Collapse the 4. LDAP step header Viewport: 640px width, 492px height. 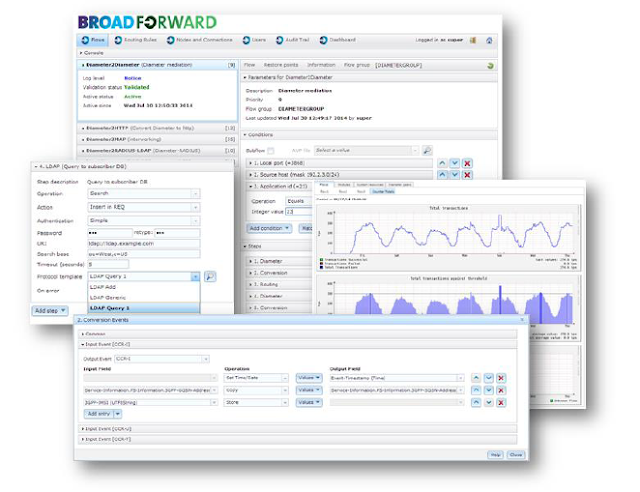(x=132, y=167)
